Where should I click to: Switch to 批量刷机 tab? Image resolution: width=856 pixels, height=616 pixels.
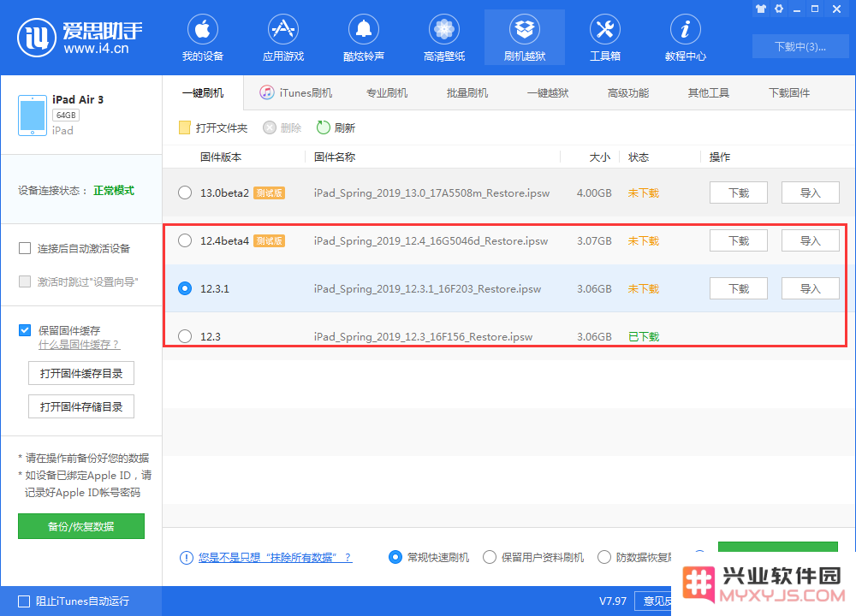467,92
